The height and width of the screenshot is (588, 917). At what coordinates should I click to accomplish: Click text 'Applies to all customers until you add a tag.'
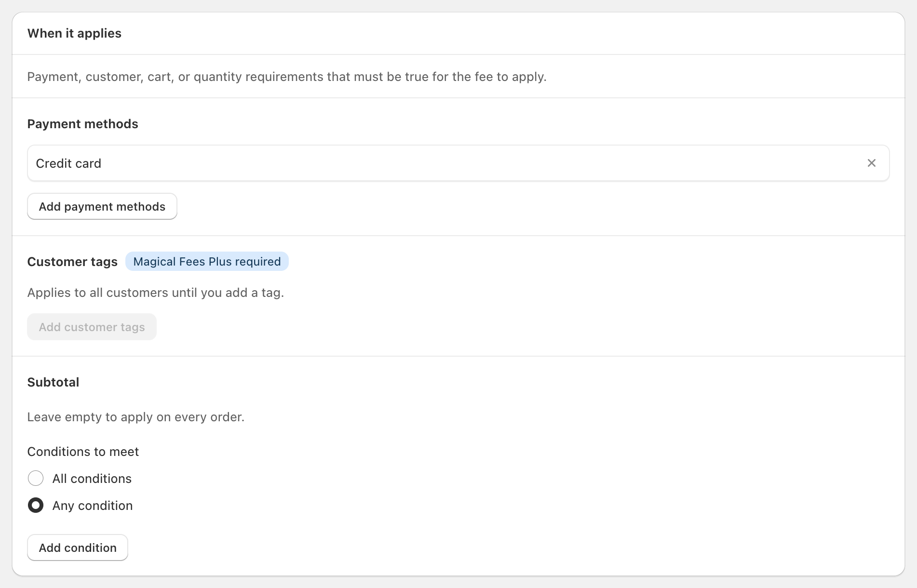pos(156,293)
